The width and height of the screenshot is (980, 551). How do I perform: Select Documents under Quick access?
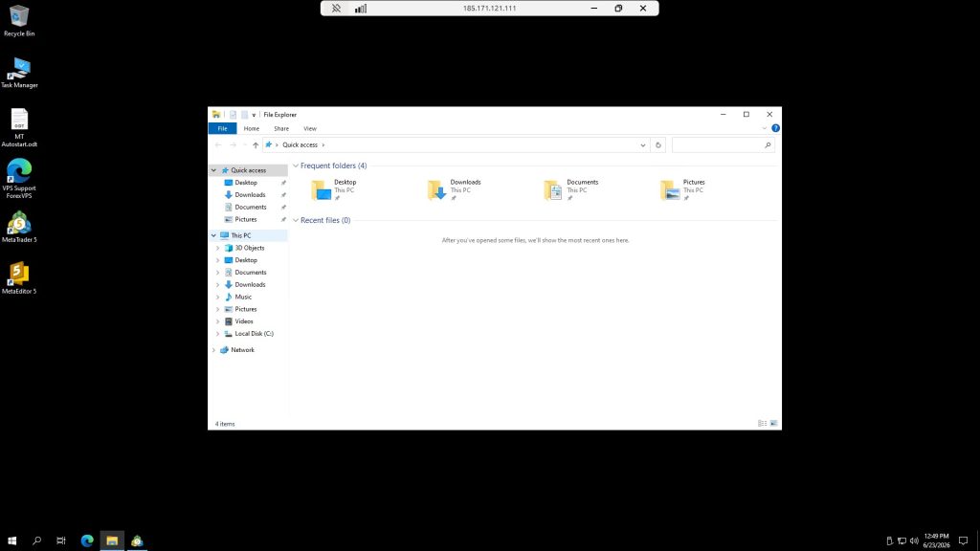coord(250,208)
